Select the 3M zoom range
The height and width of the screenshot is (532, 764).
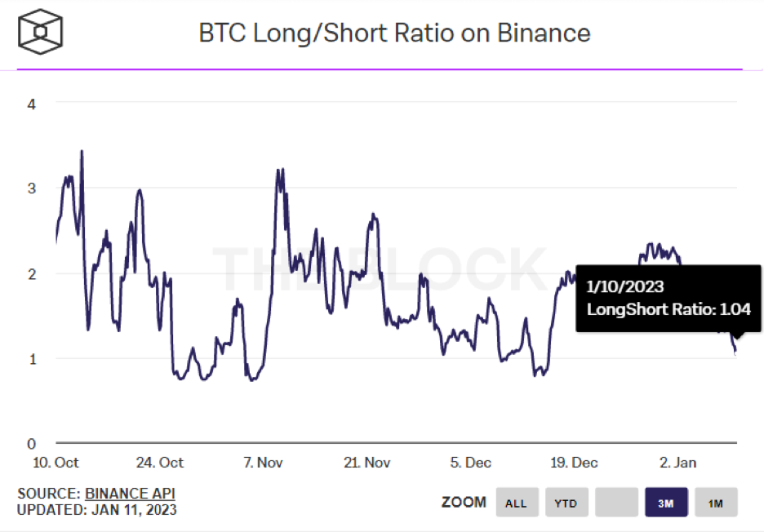tap(666, 503)
